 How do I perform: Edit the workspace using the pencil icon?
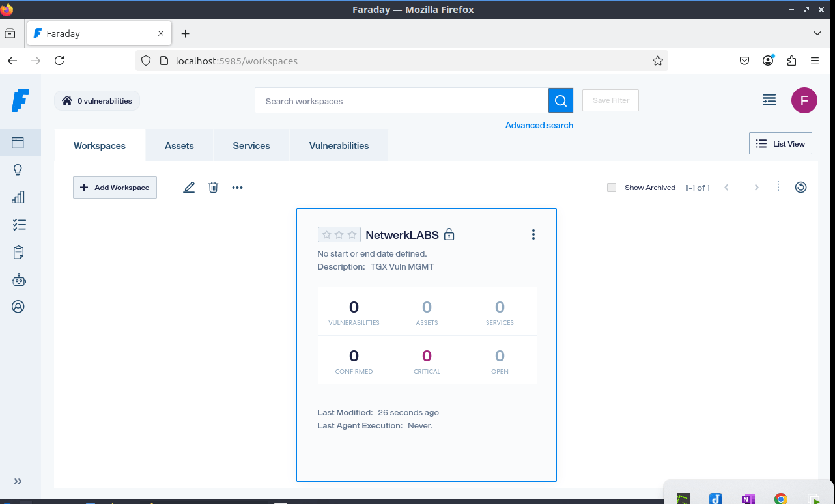(x=189, y=187)
